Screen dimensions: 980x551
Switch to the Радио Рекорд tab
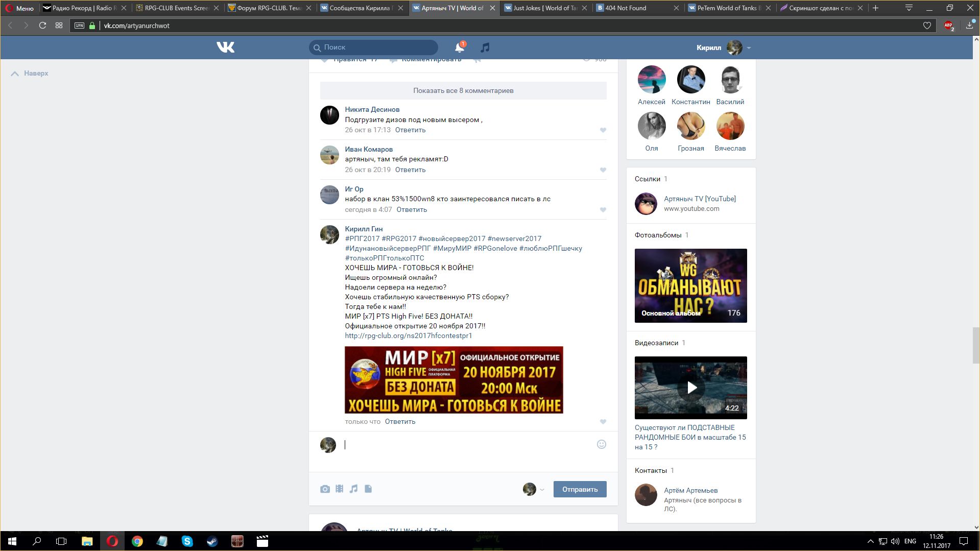click(x=85, y=8)
